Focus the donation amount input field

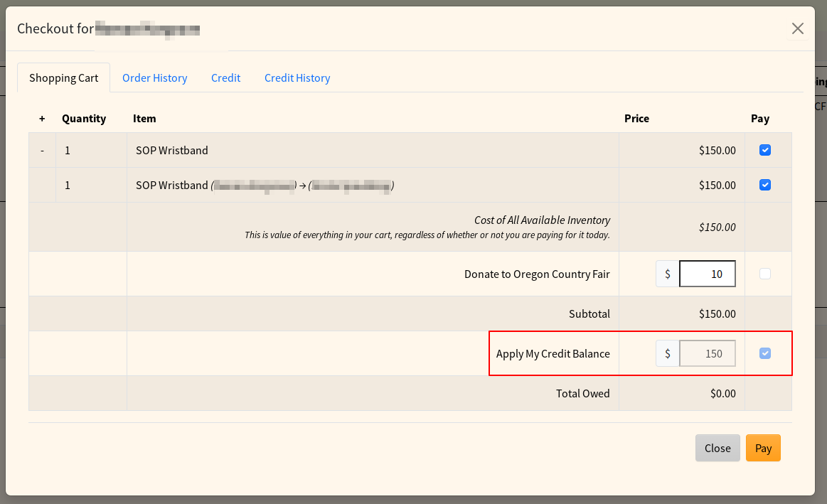click(x=707, y=274)
